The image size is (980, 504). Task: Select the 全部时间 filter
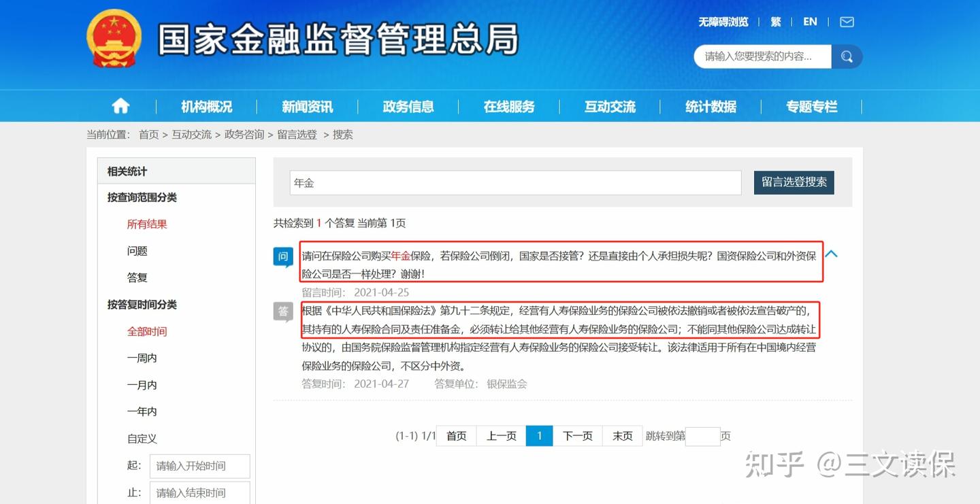(x=147, y=331)
